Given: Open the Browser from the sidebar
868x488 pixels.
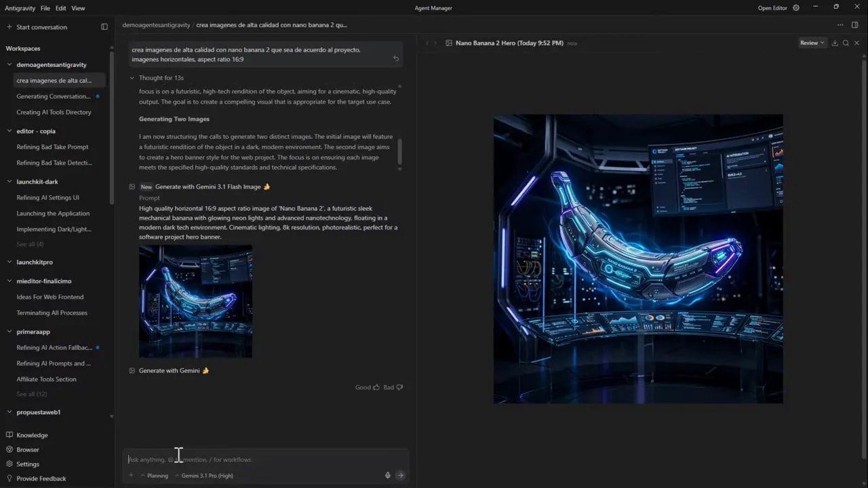Looking at the screenshot, I should coord(27,449).
